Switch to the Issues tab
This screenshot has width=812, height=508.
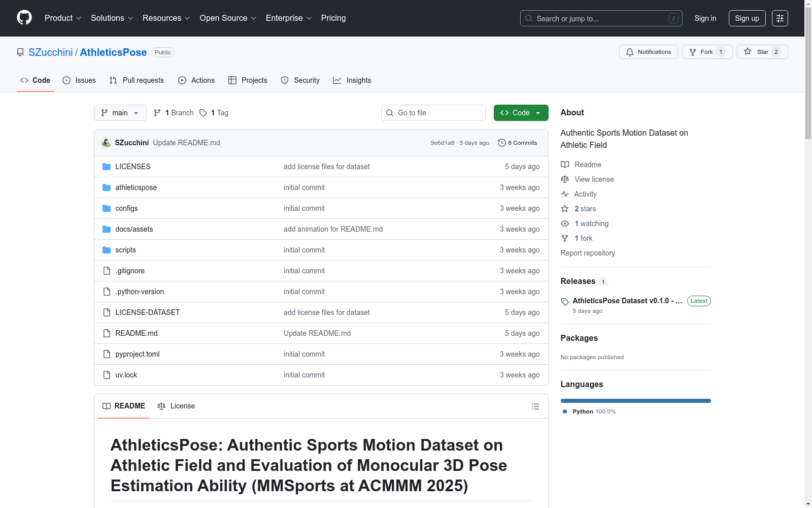coord(79,80)
